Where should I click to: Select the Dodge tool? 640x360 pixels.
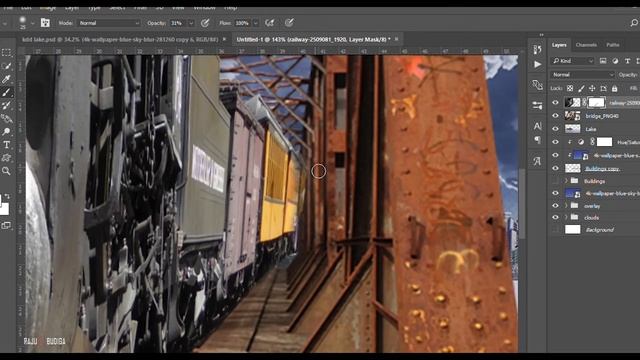pyautogui.click(x=7, y=131)
